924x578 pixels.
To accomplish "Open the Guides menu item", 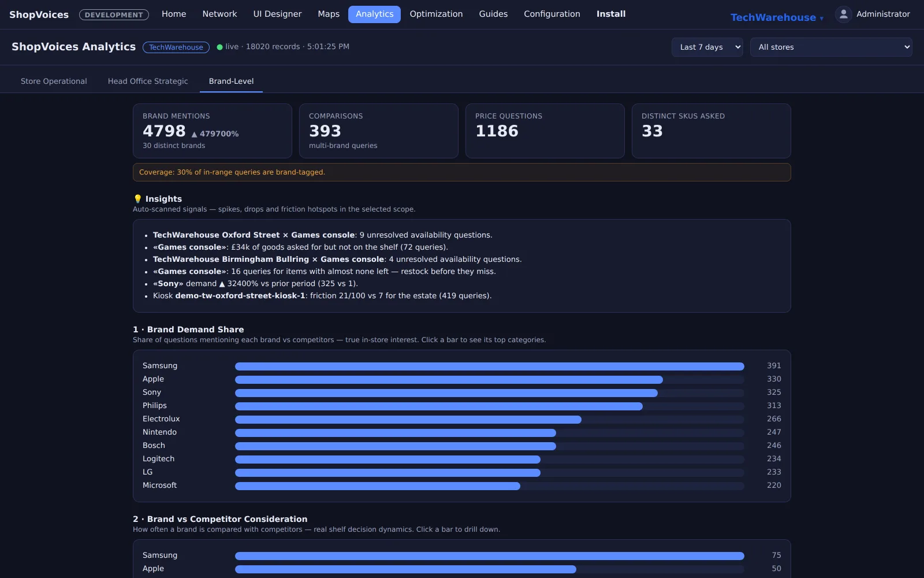I will point(493,14).
